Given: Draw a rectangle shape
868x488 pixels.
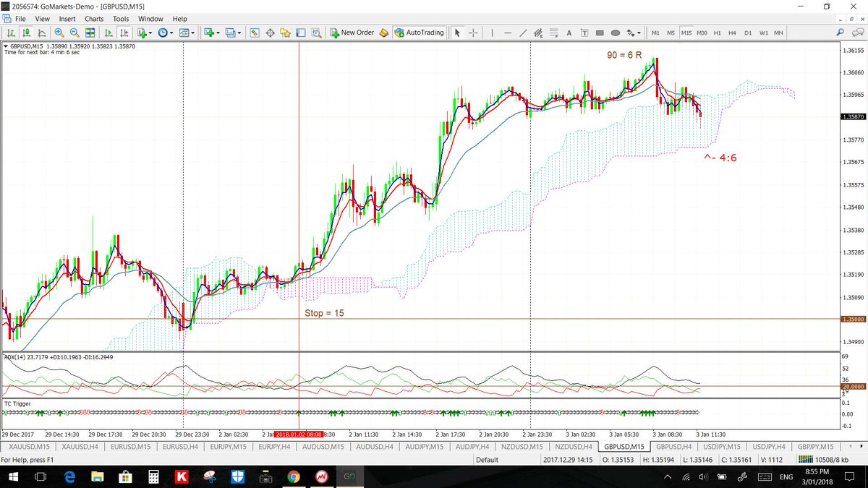Looking at the screenshot, I should pyautogui.click(x=600, y=33).
